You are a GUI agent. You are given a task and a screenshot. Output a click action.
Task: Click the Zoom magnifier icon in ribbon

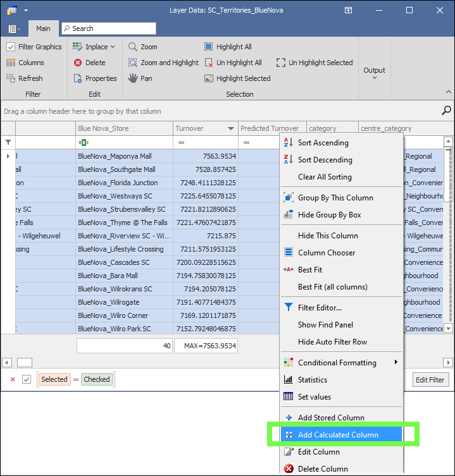pos(133,47)
